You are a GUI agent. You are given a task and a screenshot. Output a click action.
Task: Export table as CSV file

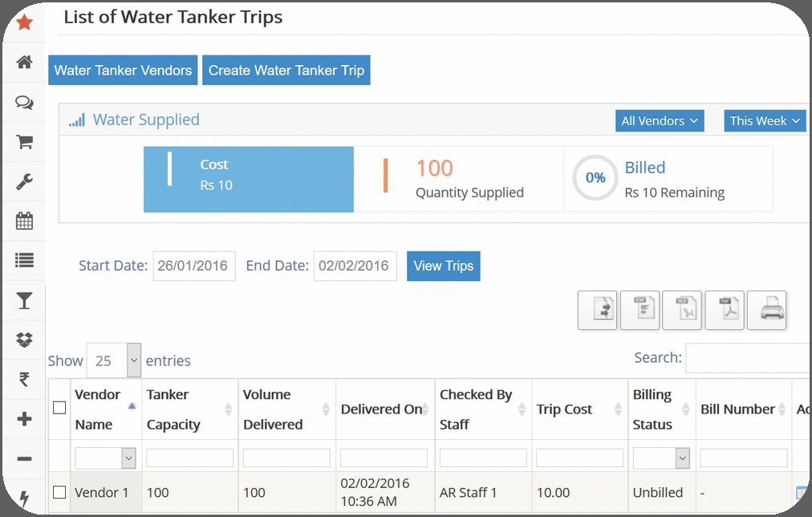pos(640,310)
